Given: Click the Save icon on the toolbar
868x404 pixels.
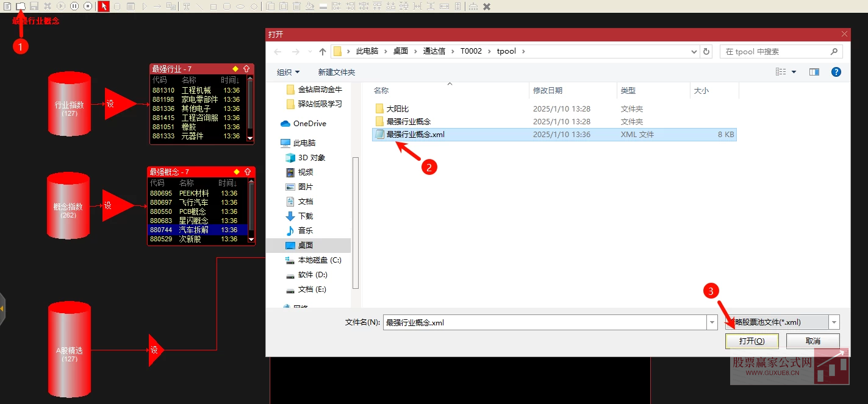Looking at the screenshot, I should pos(34,7).
